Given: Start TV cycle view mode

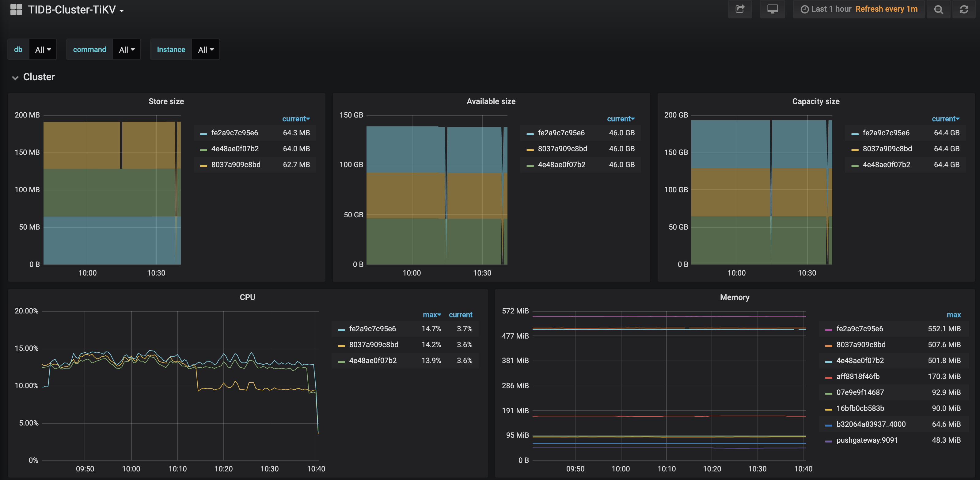Looking at the screenshot, I should pos(772,9).
